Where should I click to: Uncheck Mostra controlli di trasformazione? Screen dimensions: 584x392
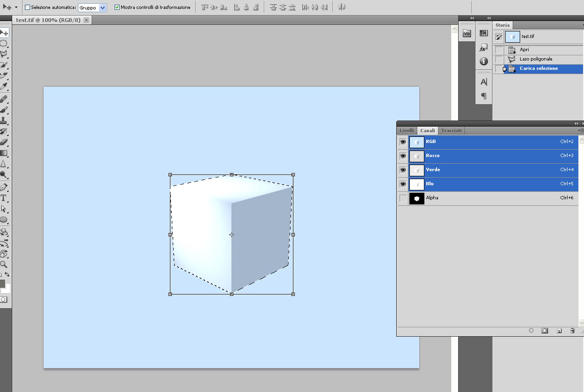coord(117,8)
